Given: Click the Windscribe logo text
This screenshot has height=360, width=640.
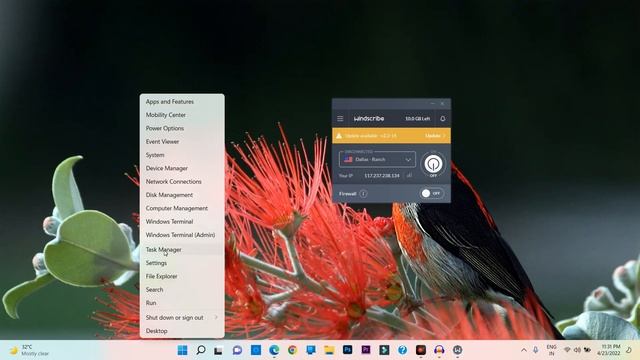Looking at the screenshot, I should click(369, 119).
